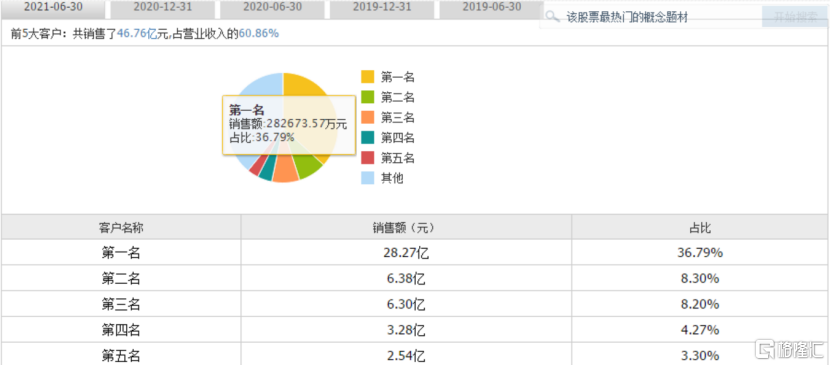Toggle the 其他 light blue legend swatch
Image resolution: width=830 pixels, height=366 pixels.
point(368,178)
